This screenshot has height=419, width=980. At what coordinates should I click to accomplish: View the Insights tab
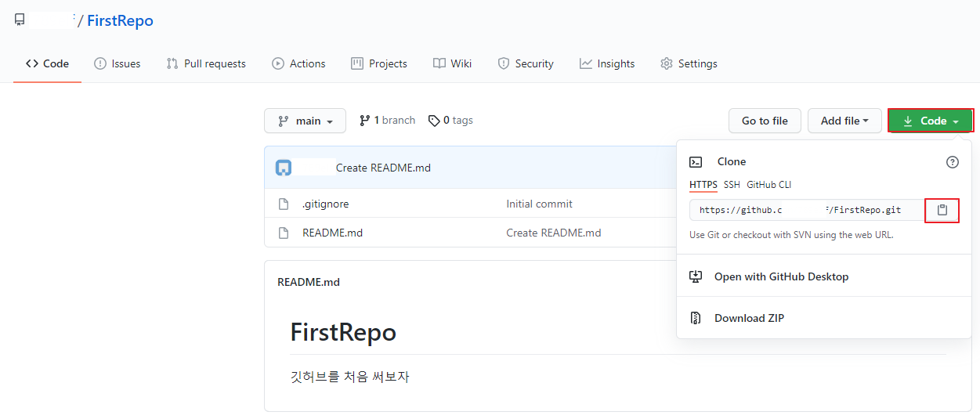607,63
